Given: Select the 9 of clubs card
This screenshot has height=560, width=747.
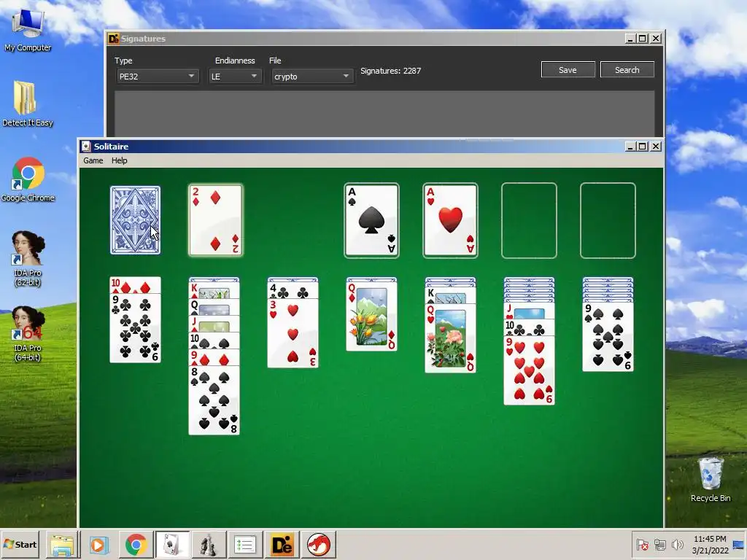Looking at the screenshot, I should pyautogui.click(x=135, y=328).
